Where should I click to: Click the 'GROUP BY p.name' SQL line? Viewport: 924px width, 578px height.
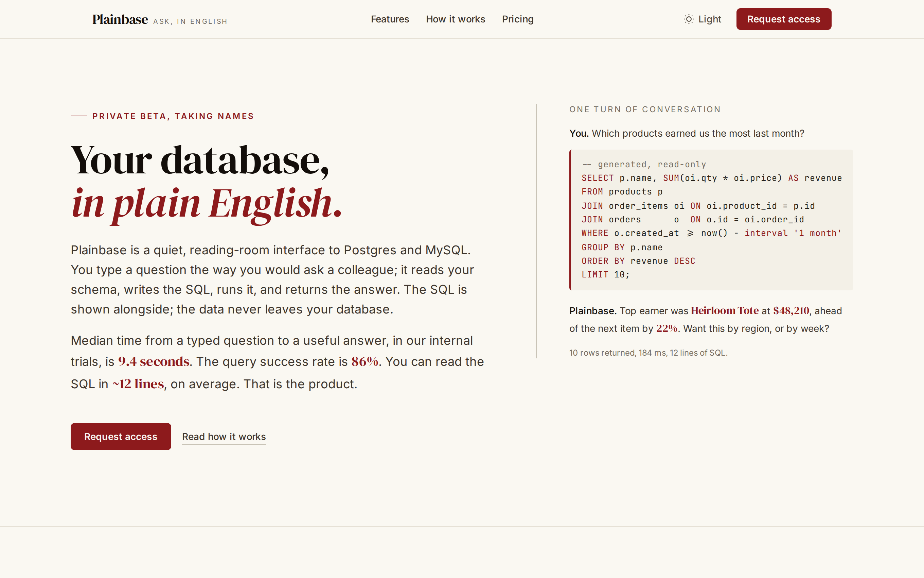coord(622,247)
